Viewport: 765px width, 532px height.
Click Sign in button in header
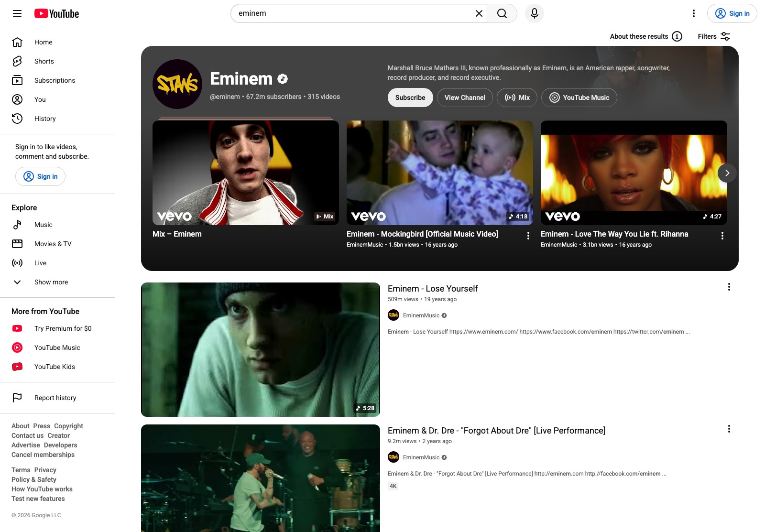point(732,13)
